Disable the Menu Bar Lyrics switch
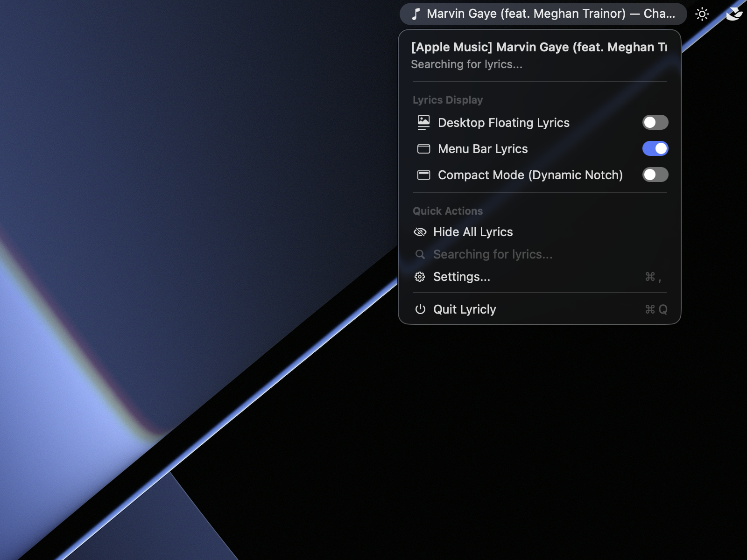747x560 pixels. pos(655,148)
